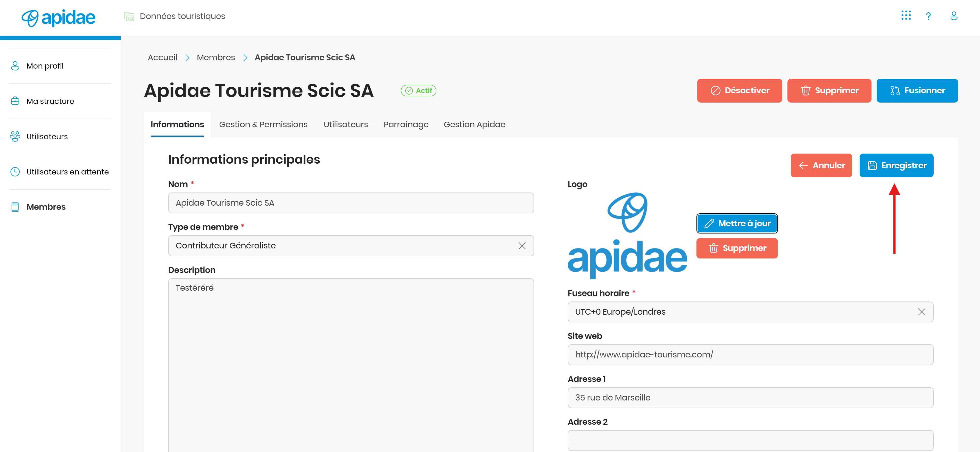Click the Site web input field
980x452 pixels.
[x=750, y=355]
